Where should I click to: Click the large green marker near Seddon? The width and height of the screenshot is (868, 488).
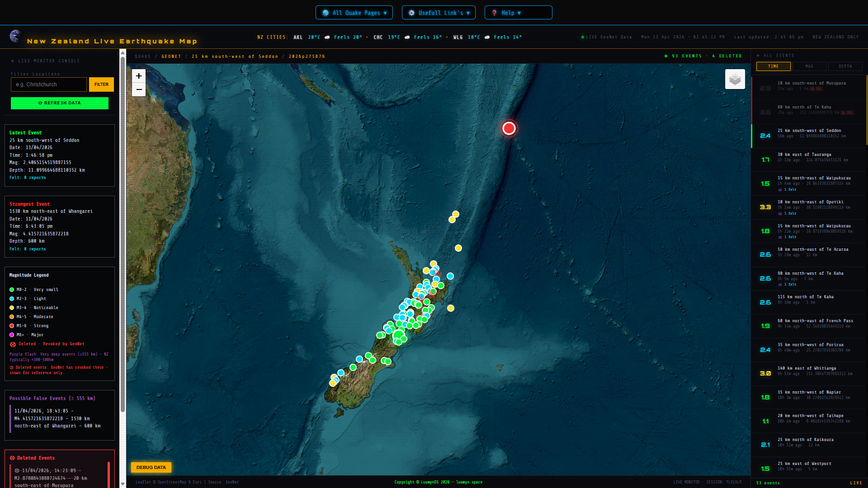[399, 335]
